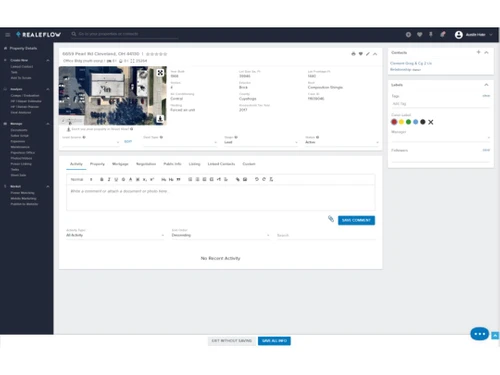Select the red color label

394,122
